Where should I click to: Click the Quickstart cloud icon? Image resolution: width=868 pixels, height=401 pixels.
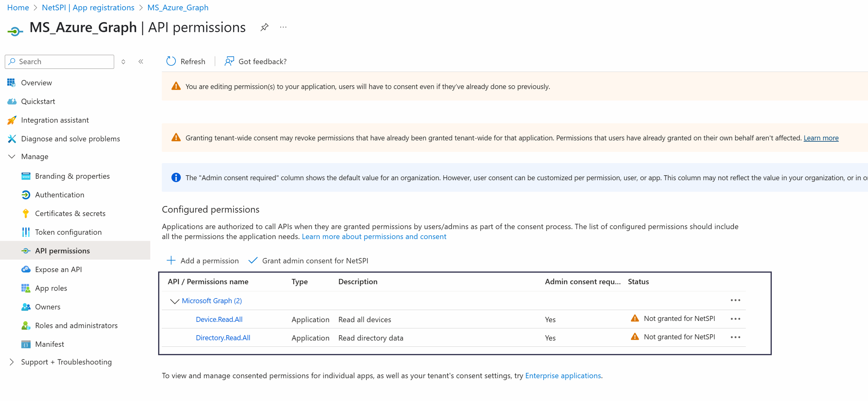pyautogui.click(x=12, y=101)
